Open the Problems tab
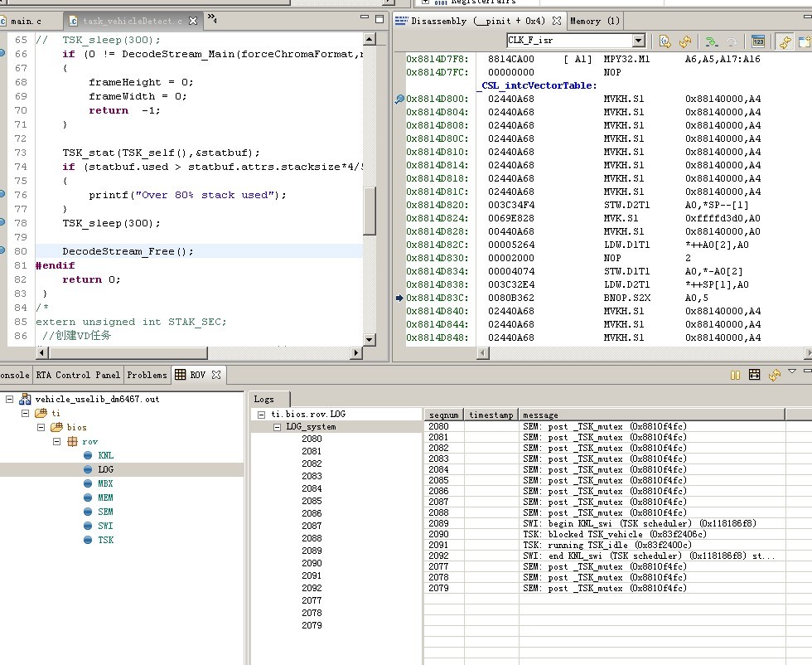This screenshot has width=812, height=665. [147, 375]
